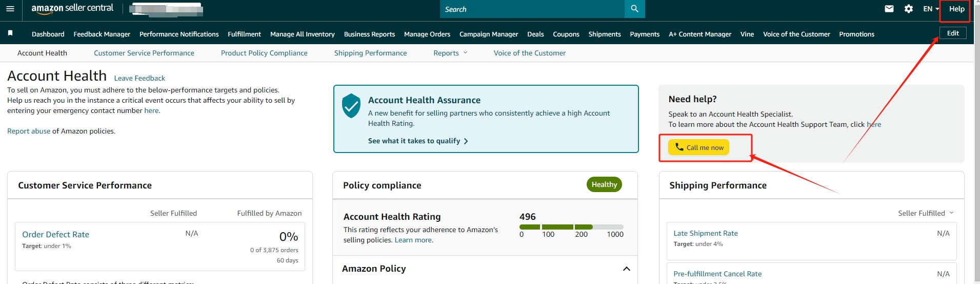Open Deals in navigation bar

535,34
